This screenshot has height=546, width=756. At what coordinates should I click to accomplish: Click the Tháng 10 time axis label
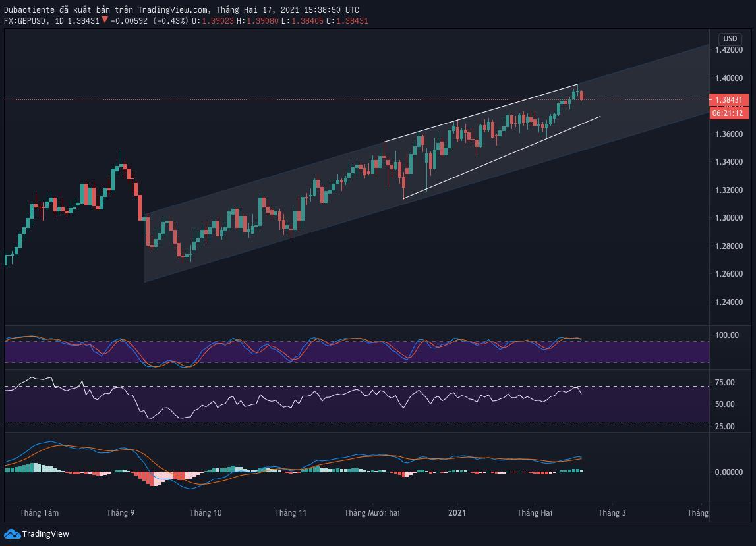[x=206, y=513]
